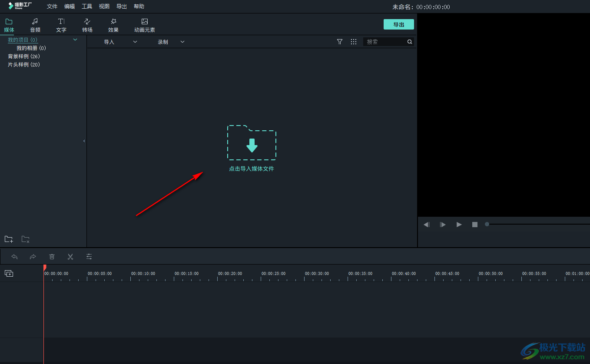Click the import media folder icon
The image size is (590, 364).
coord(252,142)
